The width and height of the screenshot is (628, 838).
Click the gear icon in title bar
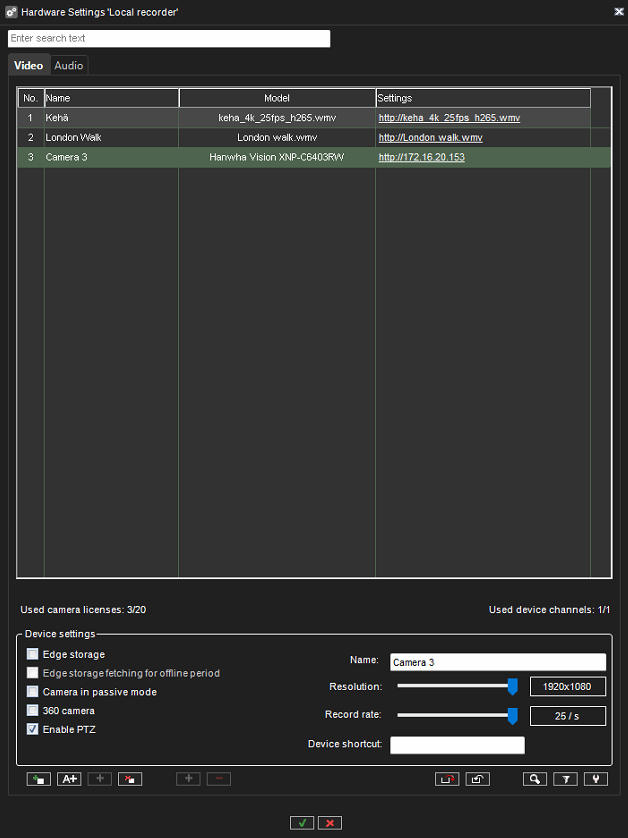point(11,12)
